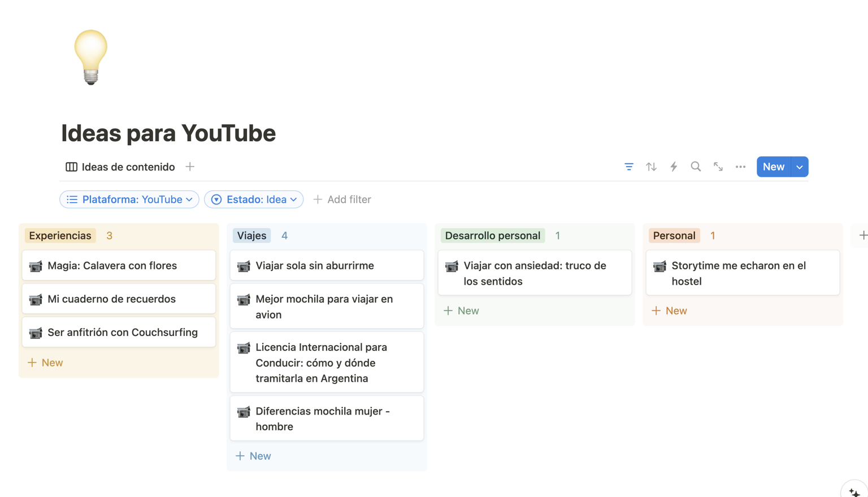This screenshot has height=497, width=868.
Task: Open the lightning bolt automations icon
Action: point(674,167)
